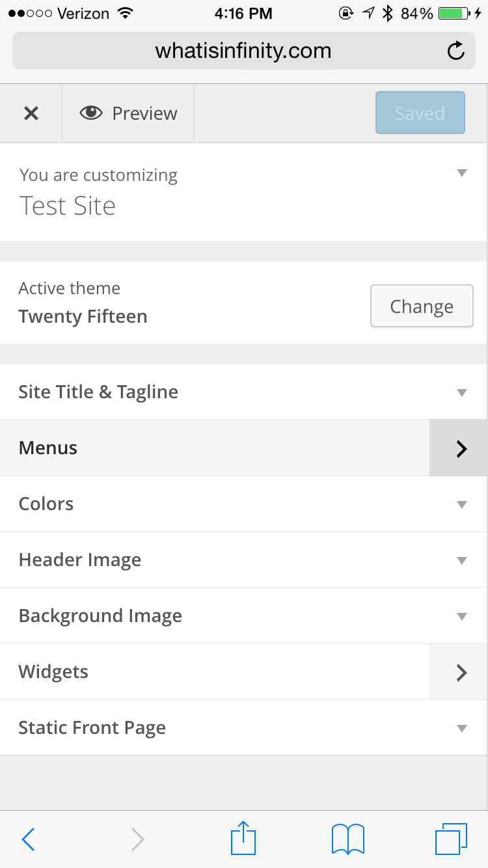
Task: Click the Change theme button
Action: point(422,306)
